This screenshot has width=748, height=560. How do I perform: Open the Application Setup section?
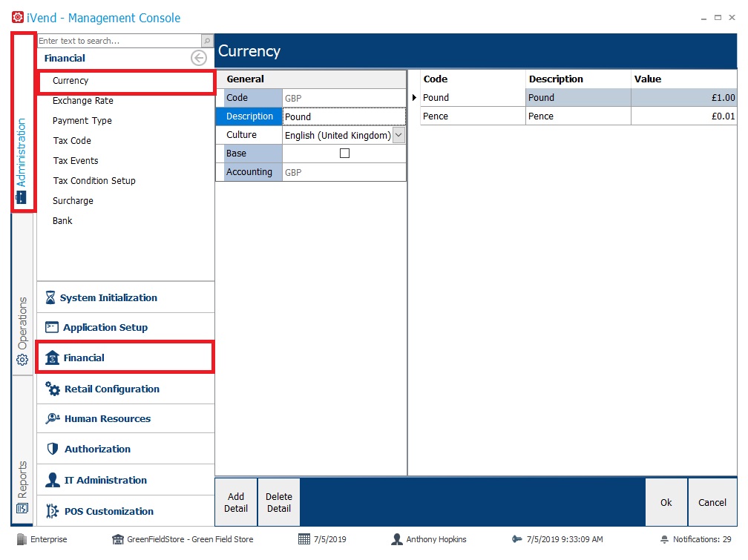pyautogui.click(x=126, y=327)
